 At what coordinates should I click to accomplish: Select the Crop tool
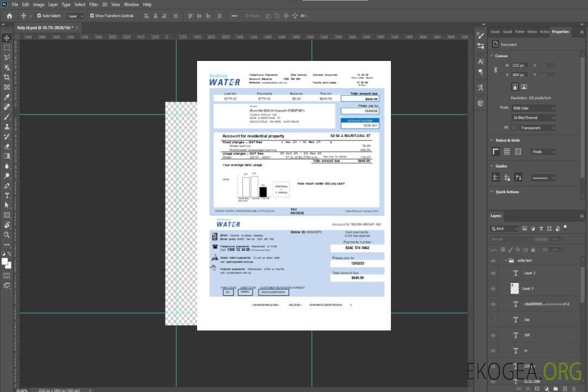click(7, 77)
